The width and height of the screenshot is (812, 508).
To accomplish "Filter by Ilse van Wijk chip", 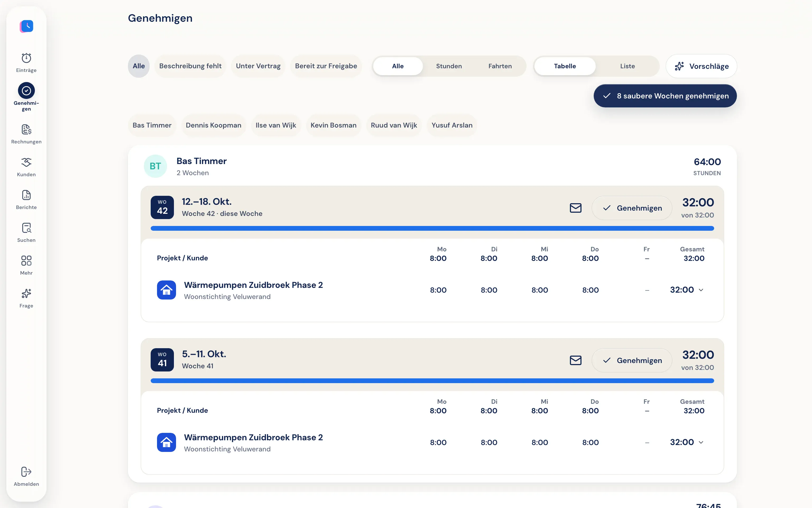I will pos(276,125).
